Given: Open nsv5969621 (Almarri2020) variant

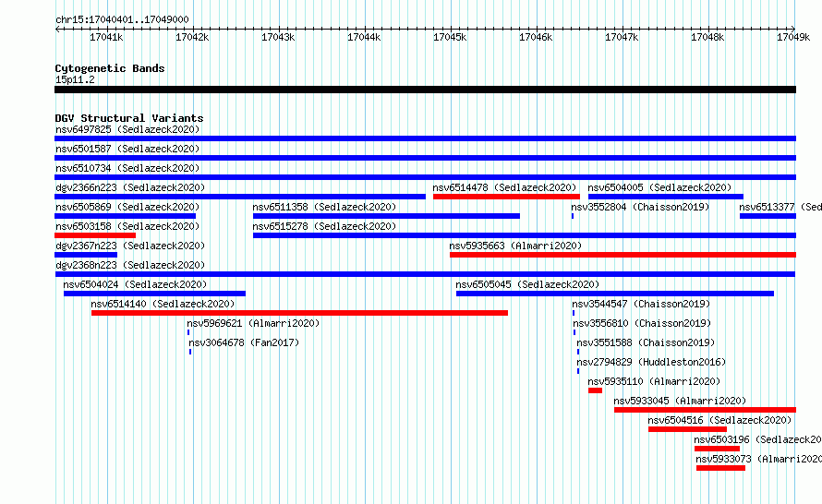Looking at the screenshot, I should 253,323.
